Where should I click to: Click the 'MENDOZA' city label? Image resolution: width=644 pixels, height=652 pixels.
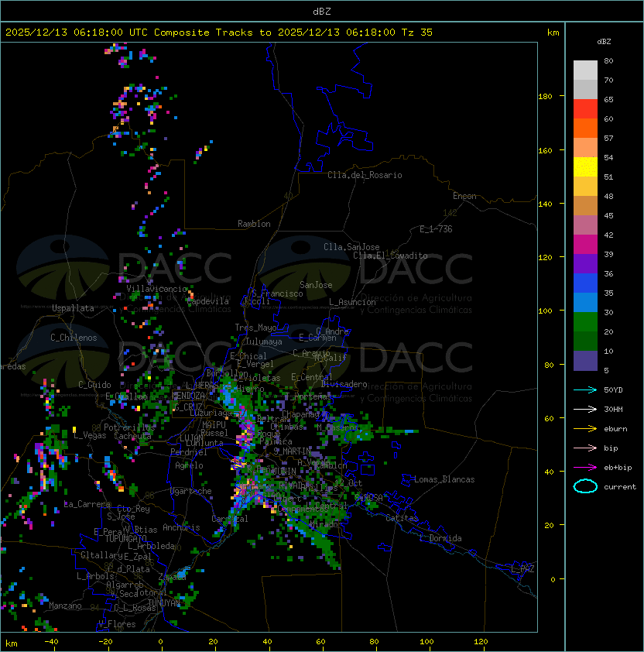pos(188,396)
